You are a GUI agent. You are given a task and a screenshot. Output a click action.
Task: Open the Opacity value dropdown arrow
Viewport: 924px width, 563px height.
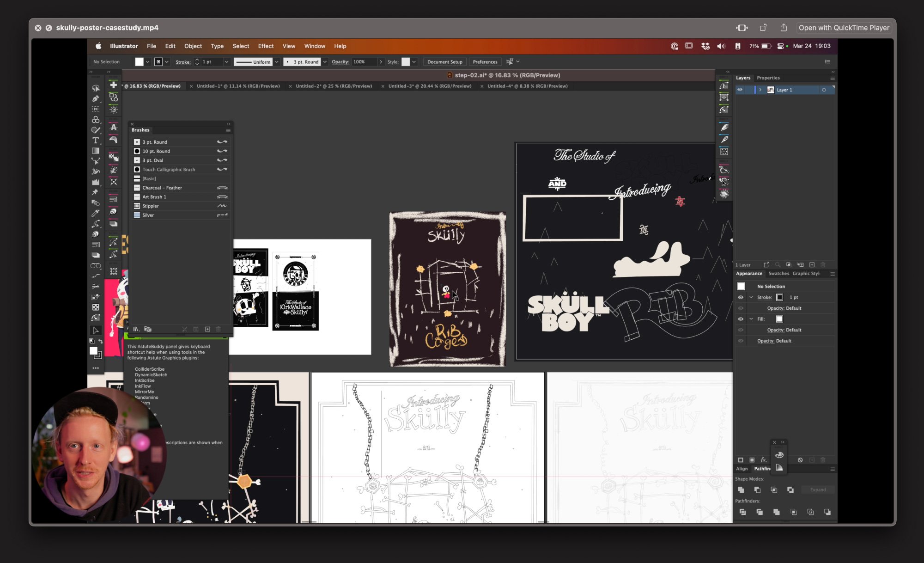coord(381,62)
